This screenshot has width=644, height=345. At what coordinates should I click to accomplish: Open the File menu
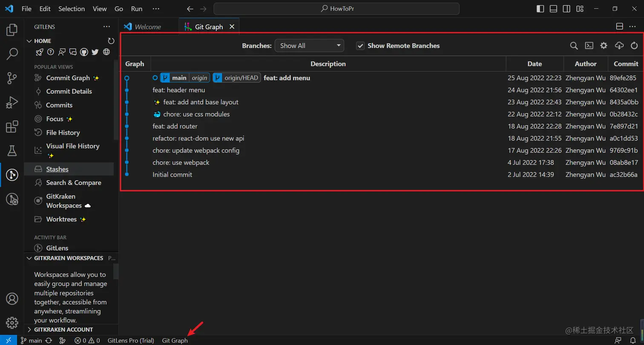pos(26,9)
